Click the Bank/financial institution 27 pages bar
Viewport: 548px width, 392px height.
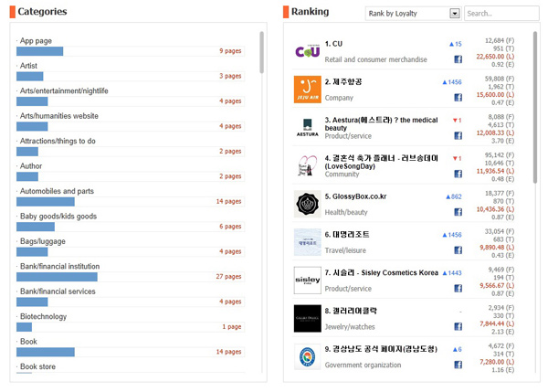(x=57, y=277)
